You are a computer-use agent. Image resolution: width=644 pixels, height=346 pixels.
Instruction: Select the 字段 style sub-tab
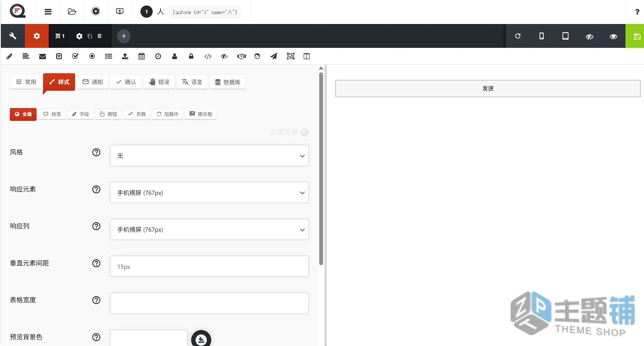81,114
